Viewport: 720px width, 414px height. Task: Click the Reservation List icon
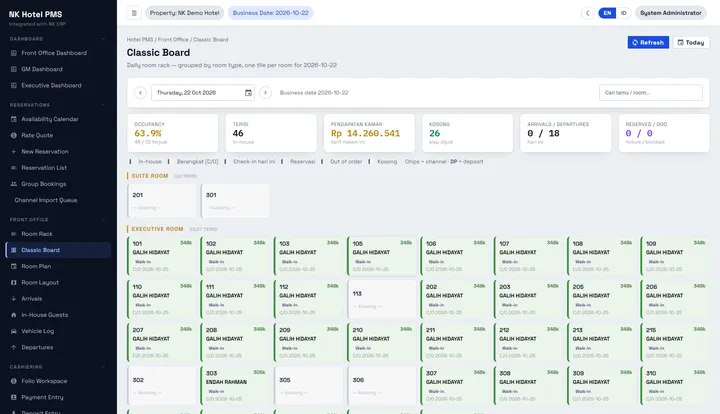coord(14,168)
